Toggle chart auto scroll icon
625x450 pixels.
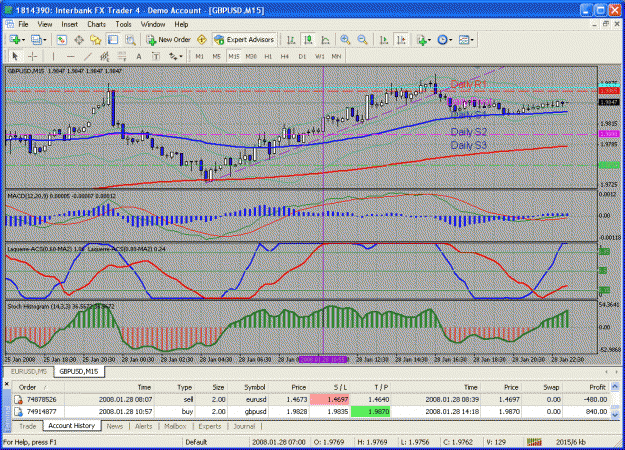point(384,40)
